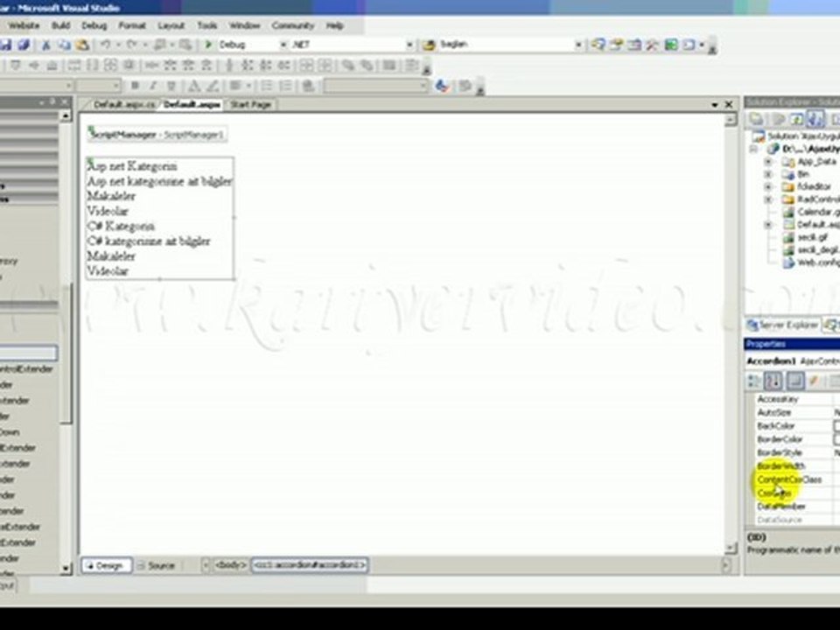Redo the last undone action
The width and height of the screenshot is (840, 630).
[132, 45]
